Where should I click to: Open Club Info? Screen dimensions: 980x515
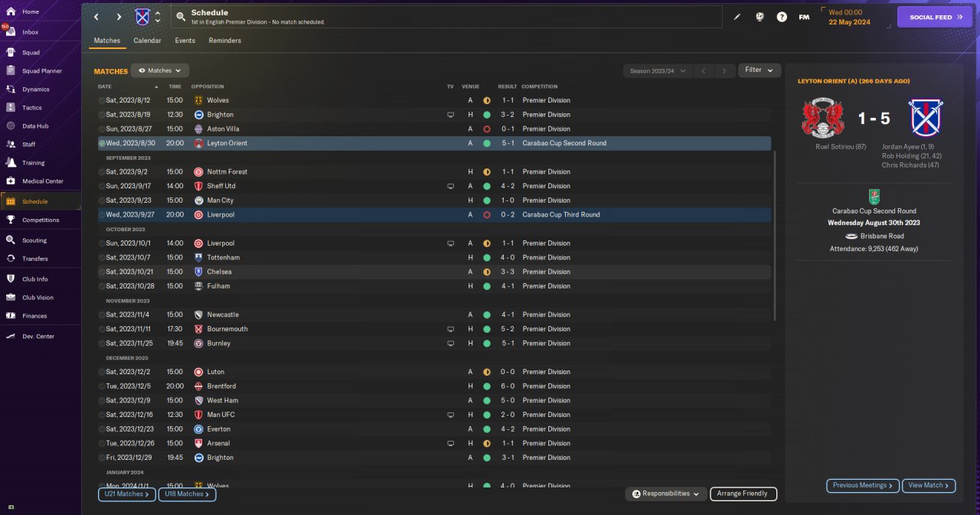click(34, 279)
